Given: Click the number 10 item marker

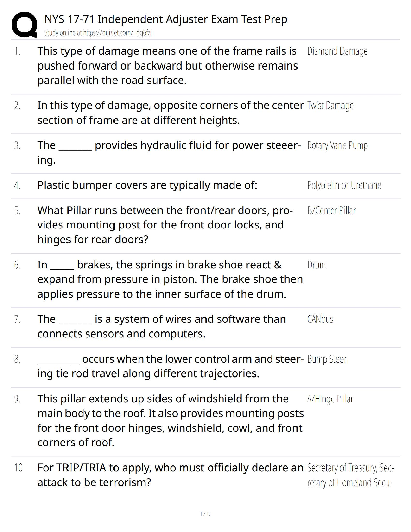Looking at the screenshot, I should click(19, 468).
